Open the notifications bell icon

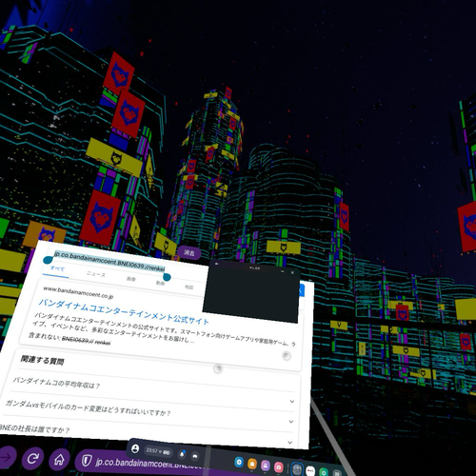point(182,454)
